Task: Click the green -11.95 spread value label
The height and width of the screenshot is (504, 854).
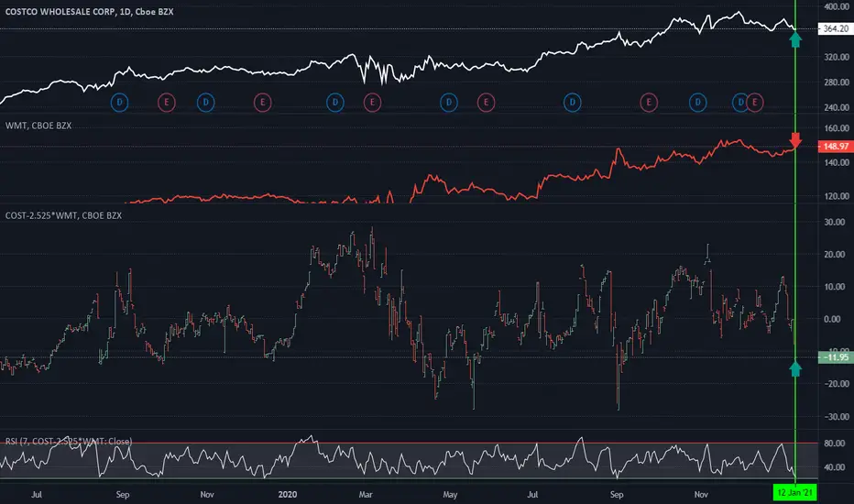Action: [836, 357]
